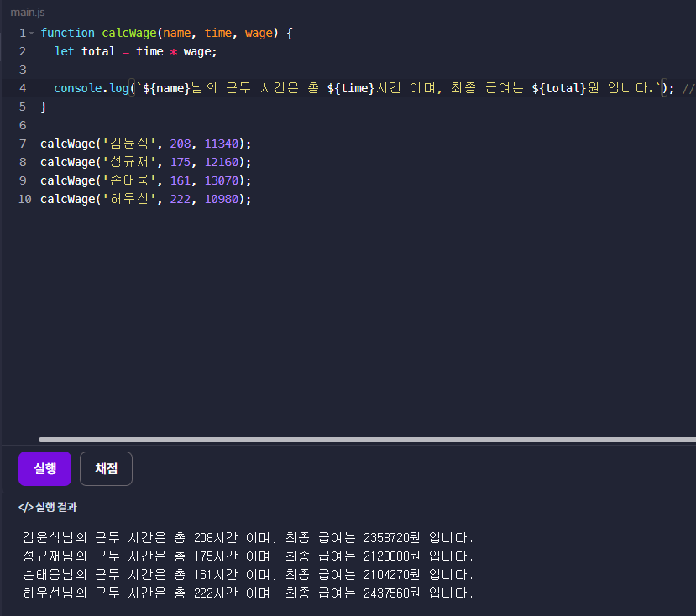Screen dimensions: 696x616
Task: Click output line showing 2128000원
Action: [249, 556]
